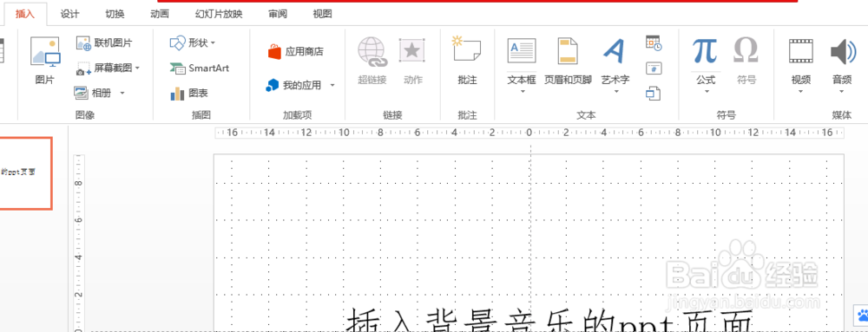Switch to the 设计 tab
Image resolution: width=868 pixels, height=332 pixels.
[x=69, y=15]
